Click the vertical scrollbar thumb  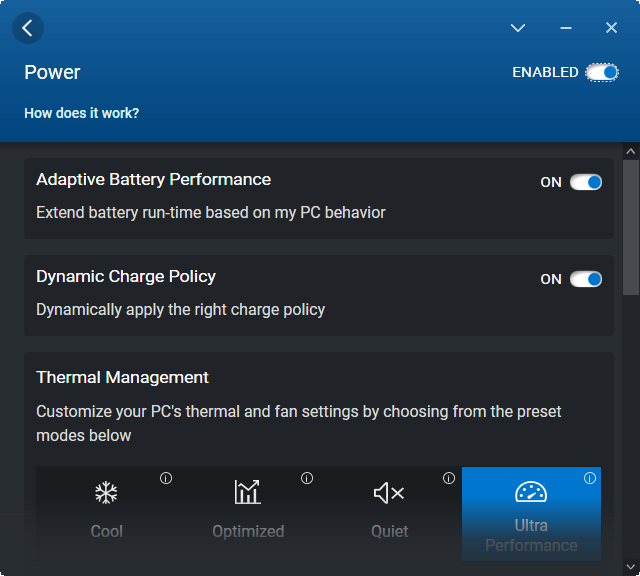tap(630, 225)
